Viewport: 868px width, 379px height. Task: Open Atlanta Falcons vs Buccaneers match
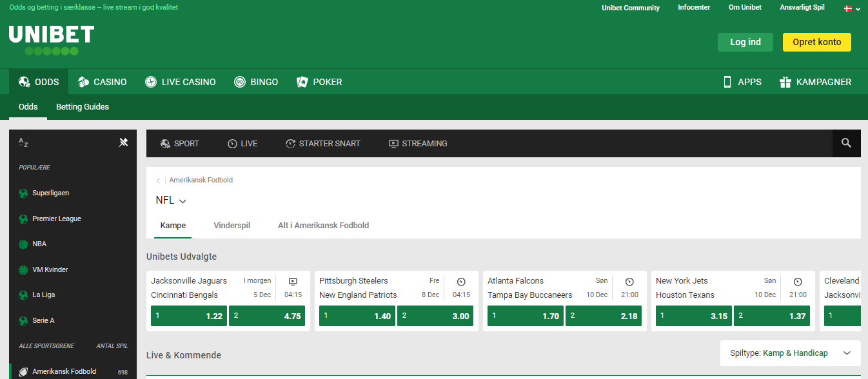coord(530,288)
